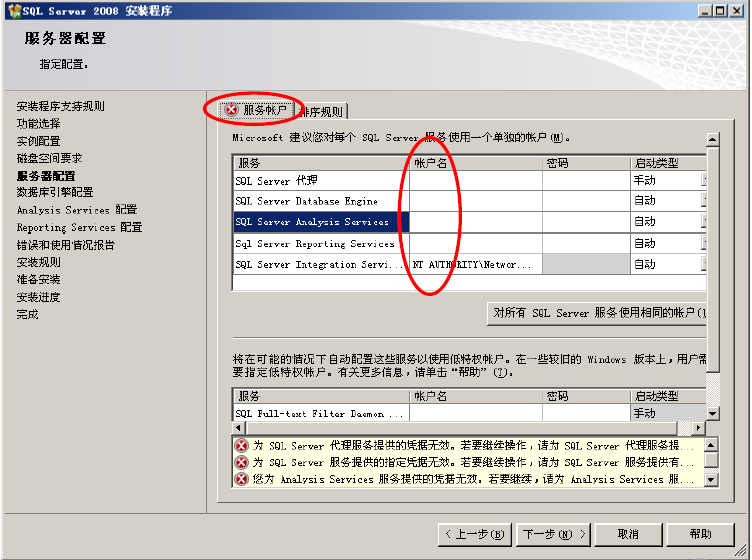This screenshot has width=752, height=560.
Task: Click 错误和使用情况报告 step in sidebar
Action: coord(66,245)
